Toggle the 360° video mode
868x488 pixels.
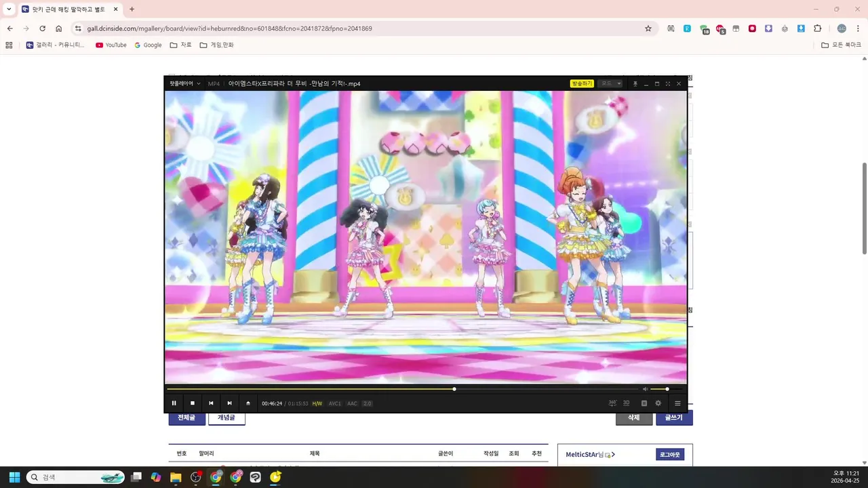[612, 403]
